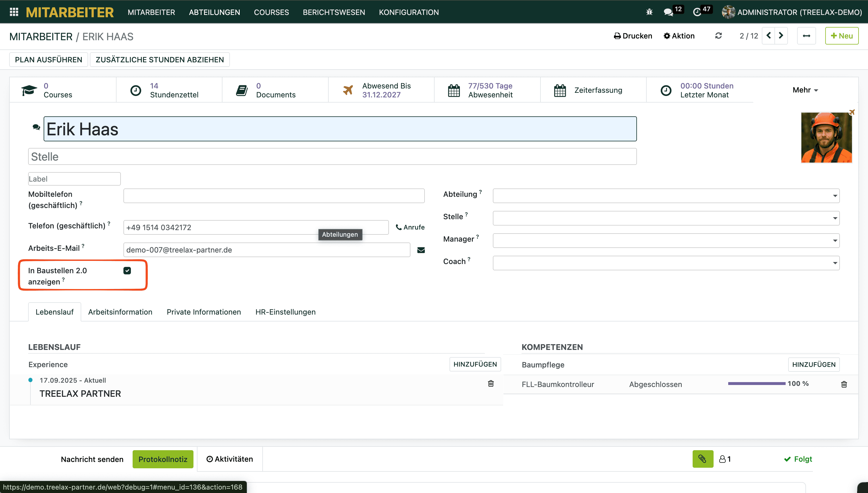Image resolution: width=868 pixels, height=493 pixels.
Task: Go to next employee record arrow
Action: [x=781, y=36]
